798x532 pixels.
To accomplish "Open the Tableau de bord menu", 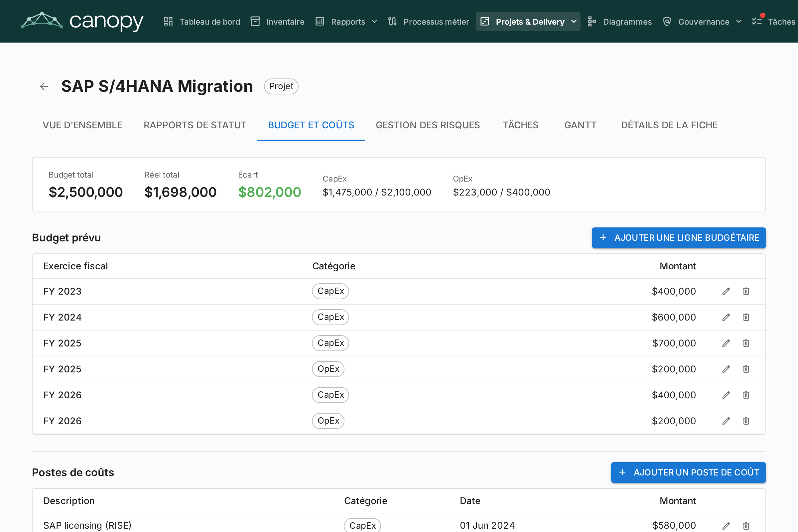I will pos(202,22).
